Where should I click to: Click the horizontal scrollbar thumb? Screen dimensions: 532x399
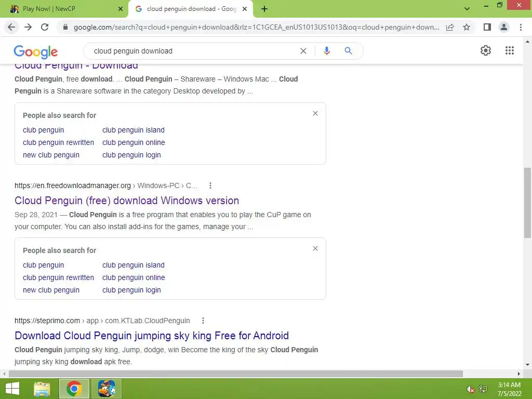tap(236, 374)
